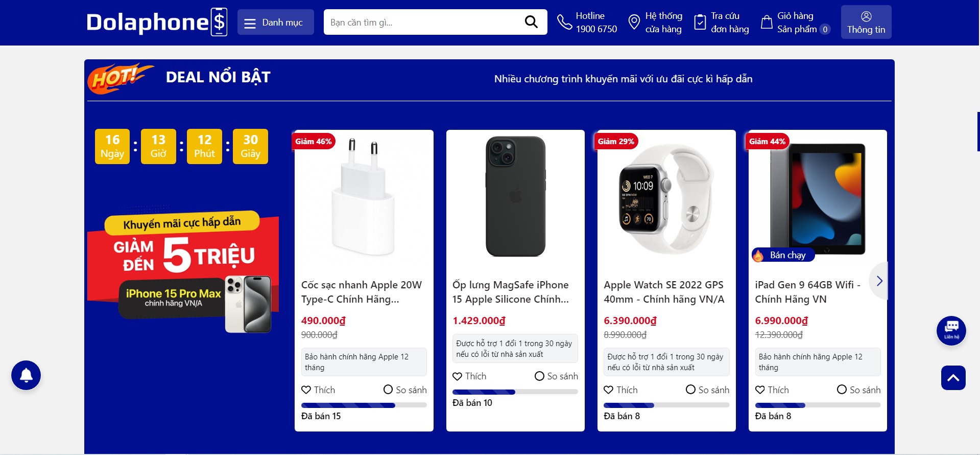Select So sánh for Apple 20W charger
The width and height of the screenshot is (980, 455).
click(388, 390)
